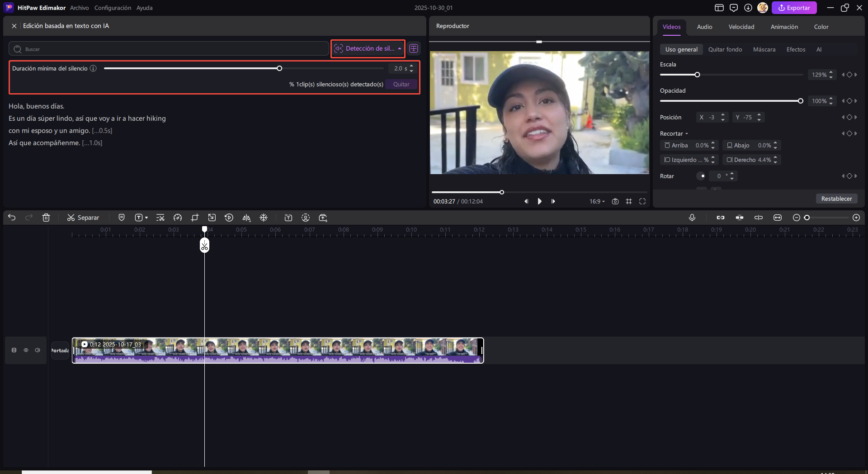Click the Exportar button

pyautogui.click(x=794, y=8)
